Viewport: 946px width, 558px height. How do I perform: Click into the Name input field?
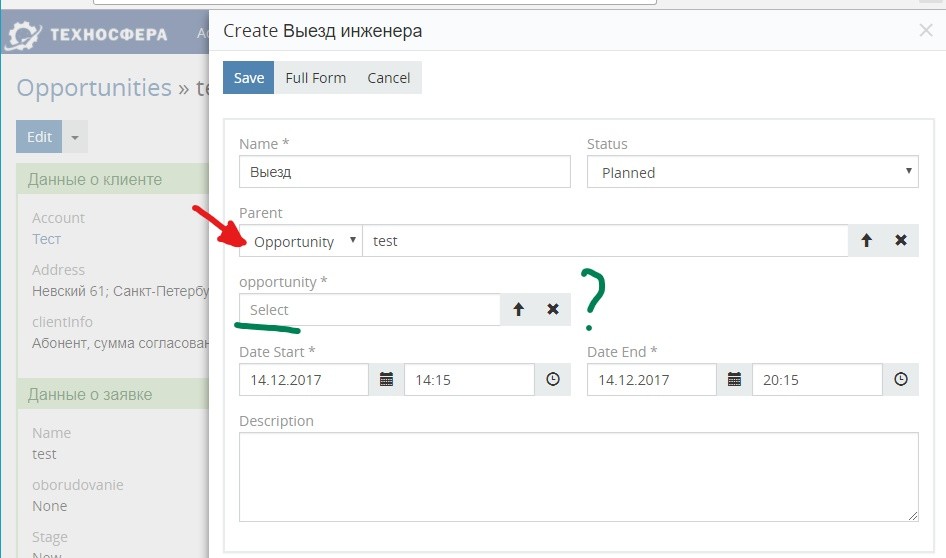(404, 172)
